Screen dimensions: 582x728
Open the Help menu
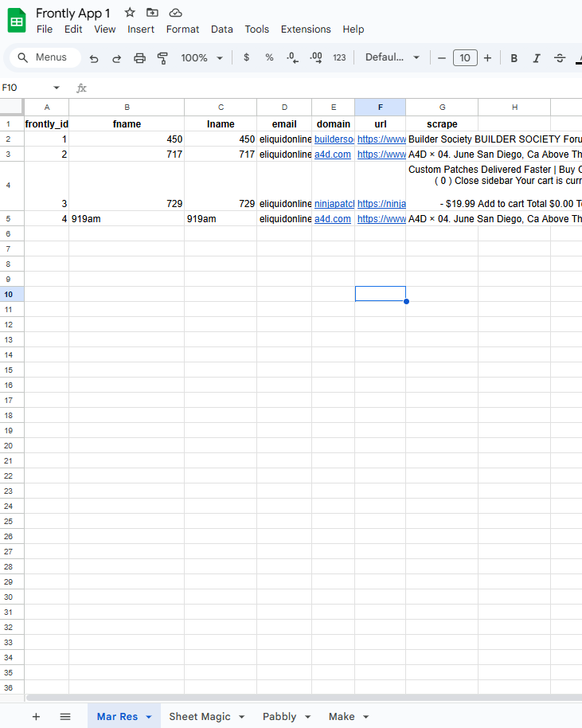coord(353,29)
